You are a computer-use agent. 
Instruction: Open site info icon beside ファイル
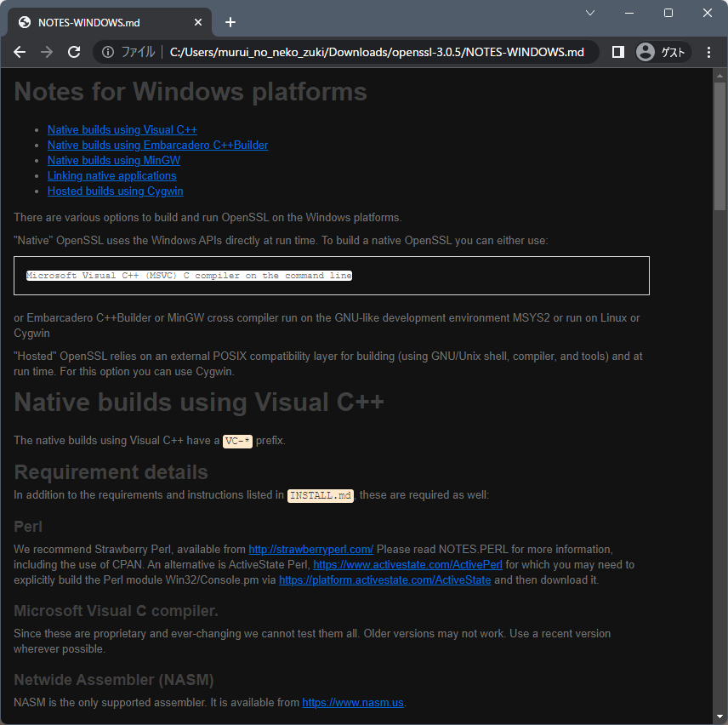(x=108, y=52)
